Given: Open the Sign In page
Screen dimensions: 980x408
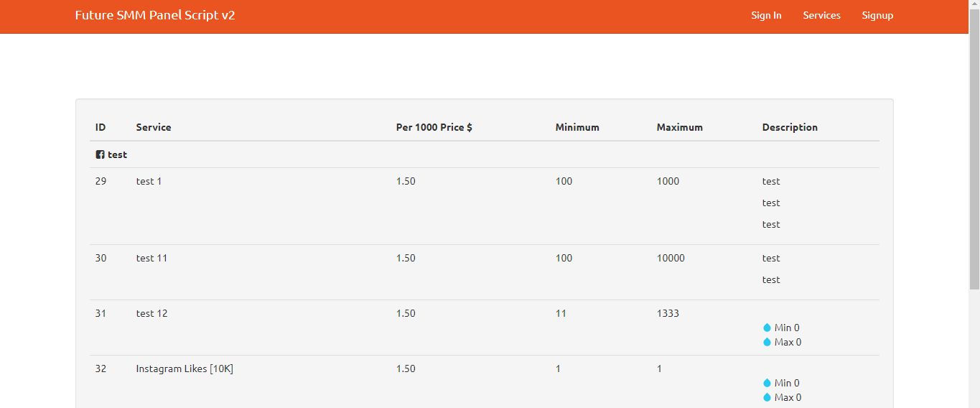Looking at the screenshot, I should [766, 15].
